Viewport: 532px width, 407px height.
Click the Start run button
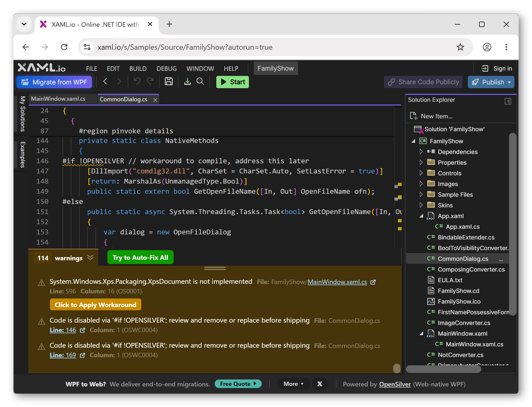click(232, 82)
